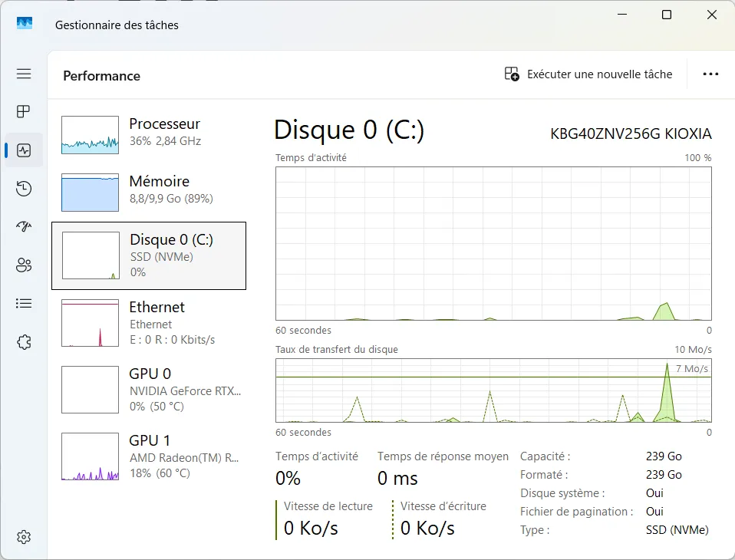Image resolution: width=735 pixels, height=560 pixels.
Task: Click the Performance page title
Action: pyautogui.click(x=102, y=76)
